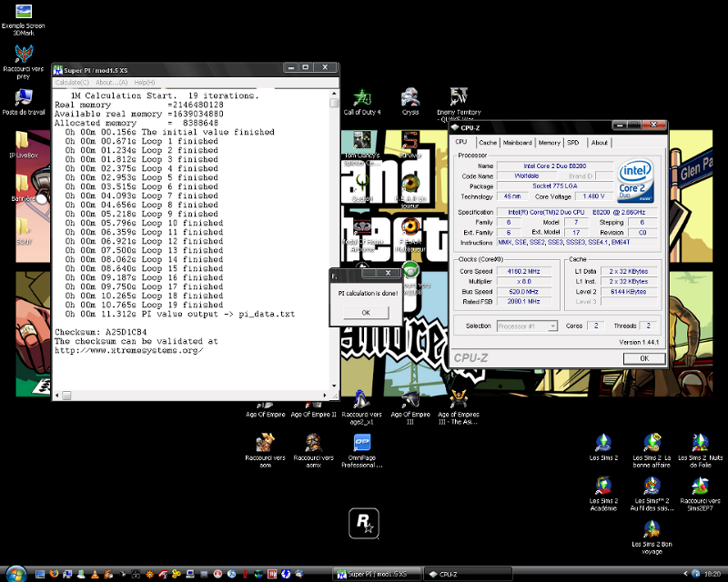728x582 pixels.
Task: Launch the Raccourci vers prey shortcut
Action: pos(24,62)
